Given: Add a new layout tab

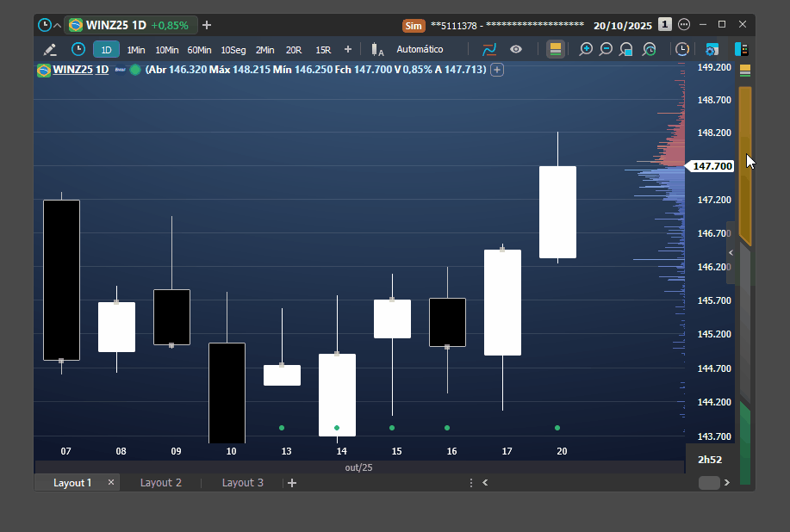Looking at the screenshot, I should pos(292,483).
